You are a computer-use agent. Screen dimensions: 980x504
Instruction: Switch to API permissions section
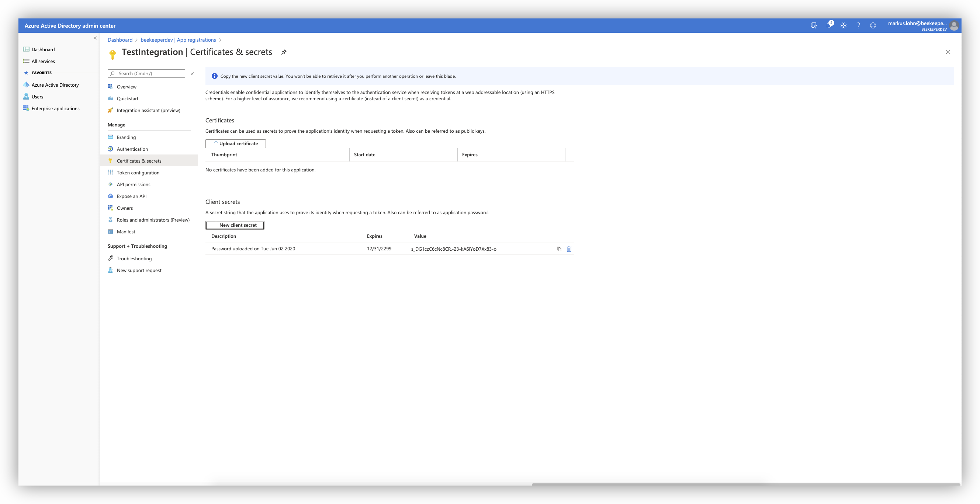[133, 184]
